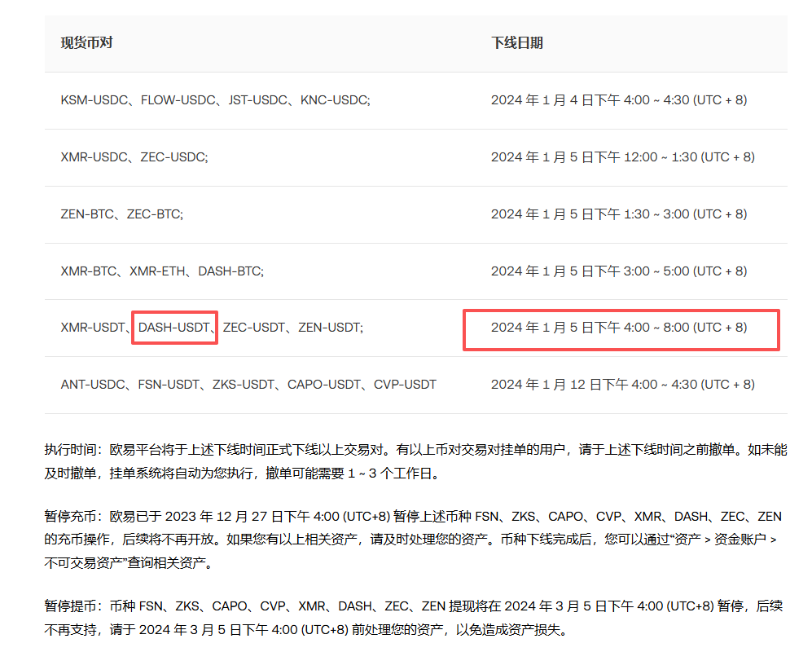Click the KNC-USDC pair text
Image resolution: width=812 pixels, height=652 pixels.
(335, 100)
